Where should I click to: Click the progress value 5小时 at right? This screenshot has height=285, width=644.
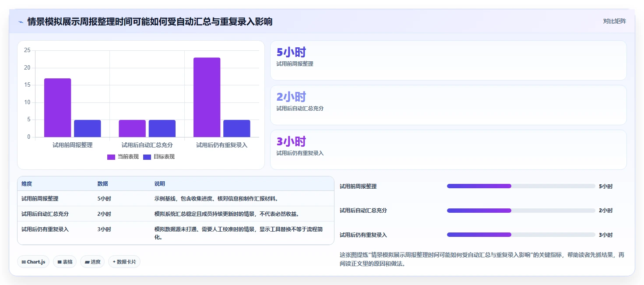[x=605, y=186]
